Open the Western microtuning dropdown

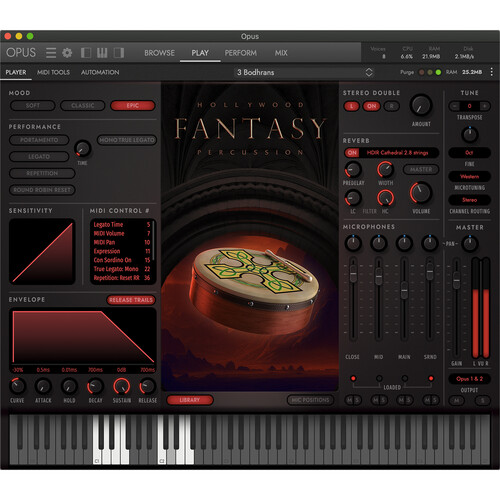point(469,176)
